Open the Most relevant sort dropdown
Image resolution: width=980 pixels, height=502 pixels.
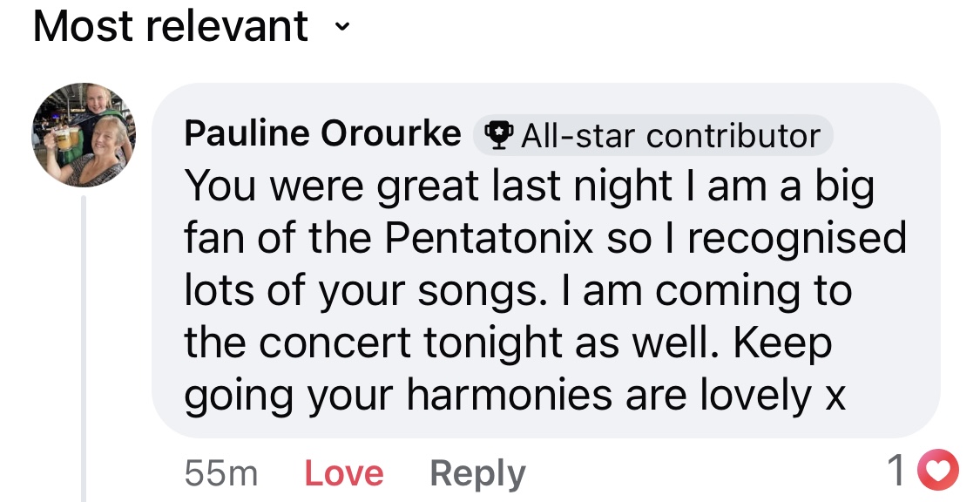coord(171,27)
